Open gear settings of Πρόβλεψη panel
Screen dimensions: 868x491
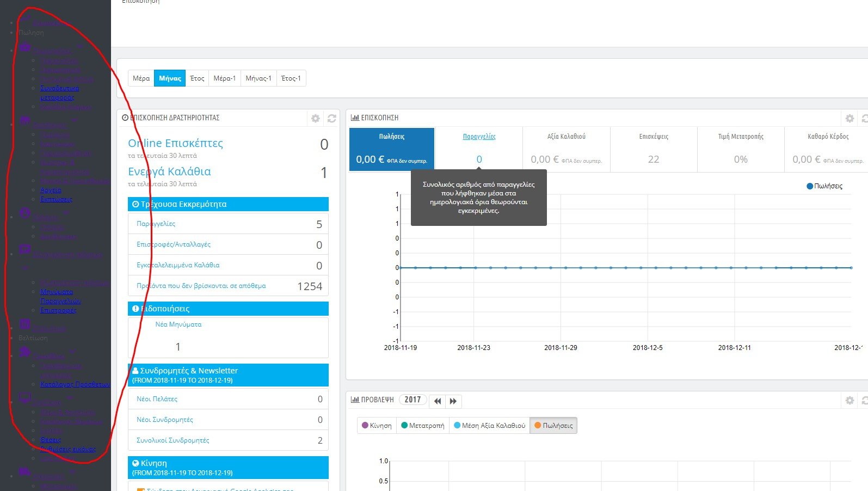849,400
